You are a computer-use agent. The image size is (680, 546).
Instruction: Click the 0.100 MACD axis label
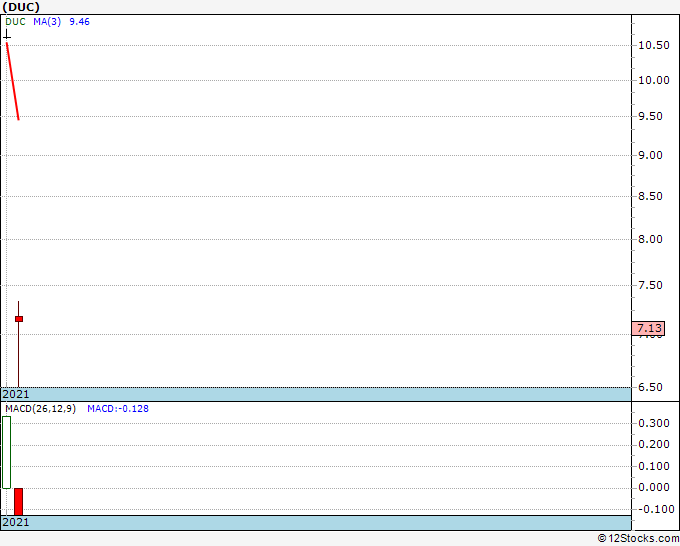click(x=654, y=466)
